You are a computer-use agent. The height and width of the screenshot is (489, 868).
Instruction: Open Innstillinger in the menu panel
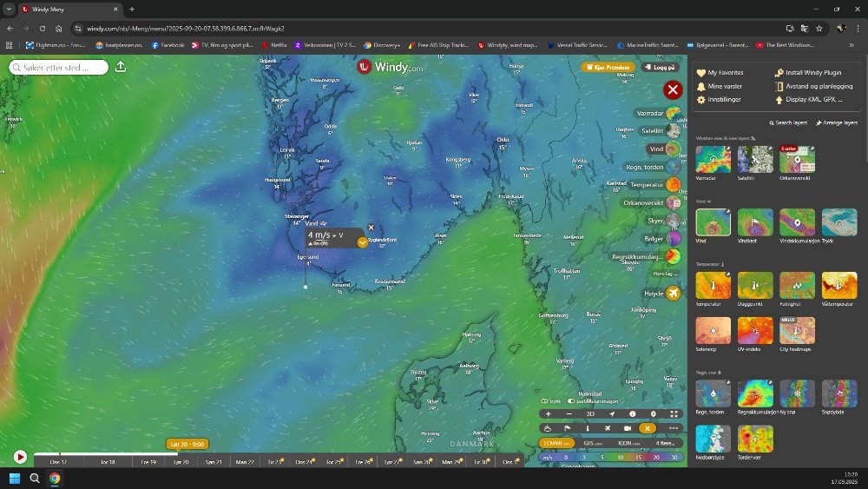tap(724, 100)
